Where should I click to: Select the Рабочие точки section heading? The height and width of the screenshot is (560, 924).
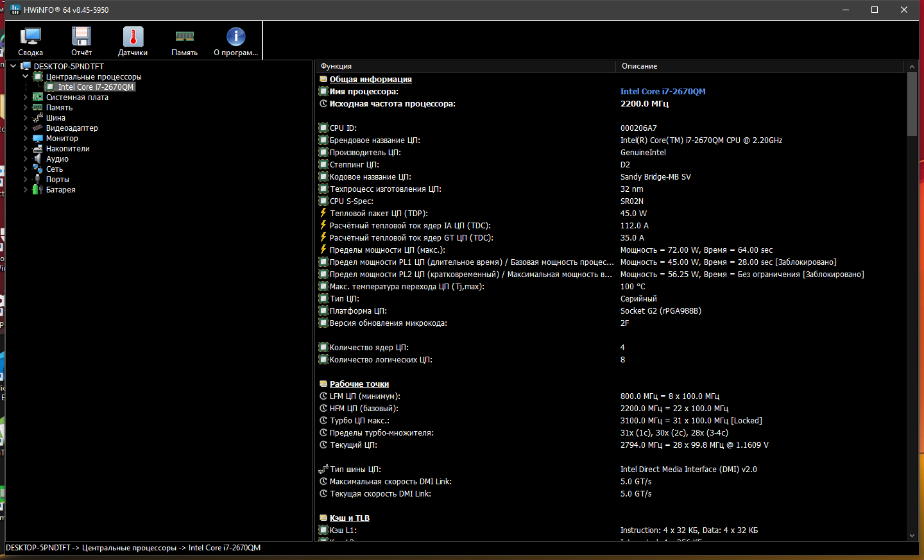(359, 384)
